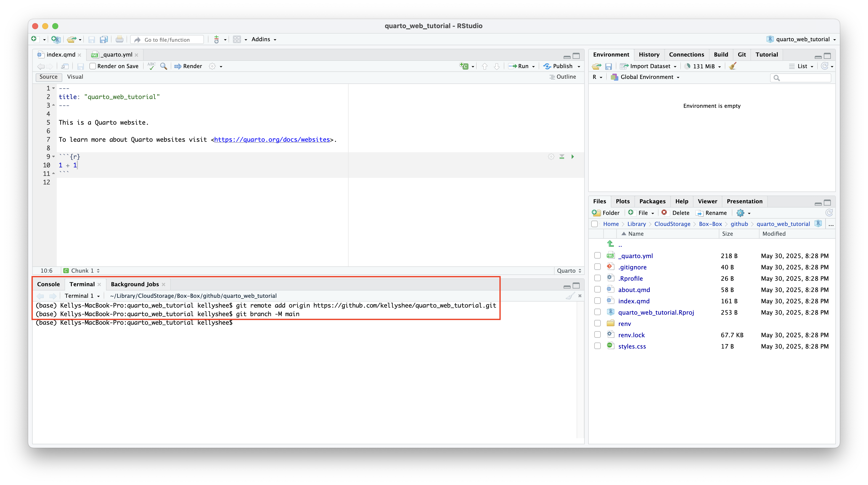Open the quarto_web_tutorial project menu

coord(801,39)
